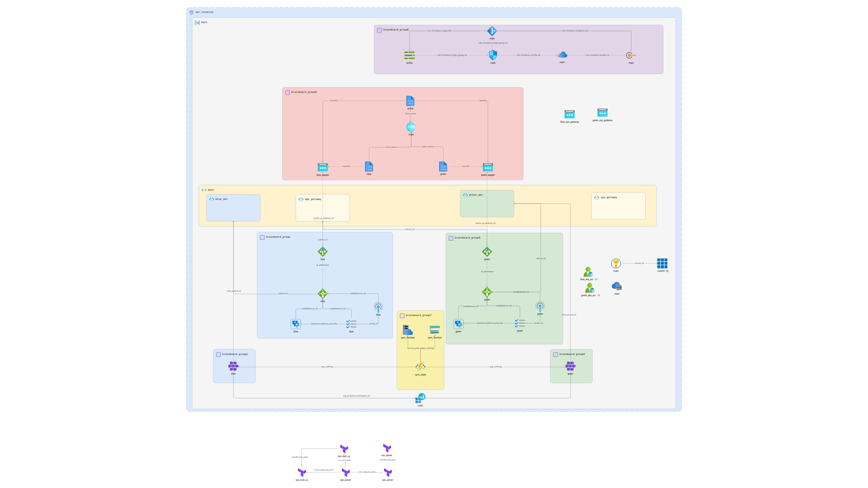The width and height of the screenshot is (868, 488).
Task: Click the 'cdn_frontdoor_endpoint_id' edge label
Action: [574, 31]
